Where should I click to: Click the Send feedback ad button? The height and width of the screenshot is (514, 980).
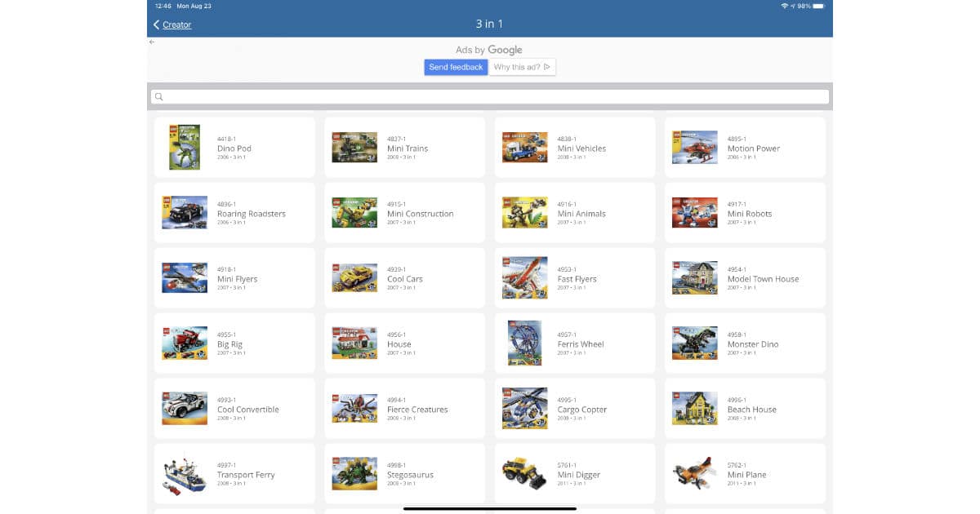(x=456, y=67)
